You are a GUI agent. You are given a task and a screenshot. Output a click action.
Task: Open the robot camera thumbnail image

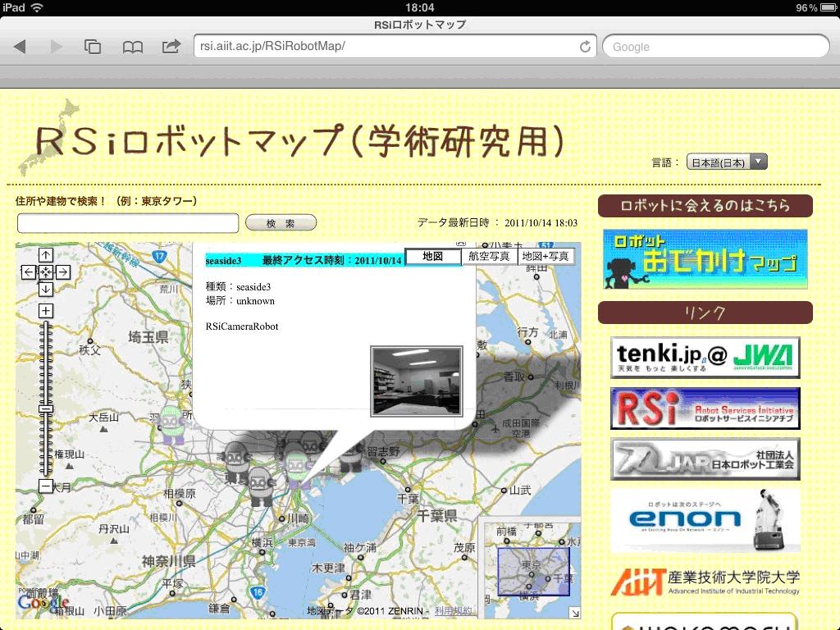coord(417,381)
